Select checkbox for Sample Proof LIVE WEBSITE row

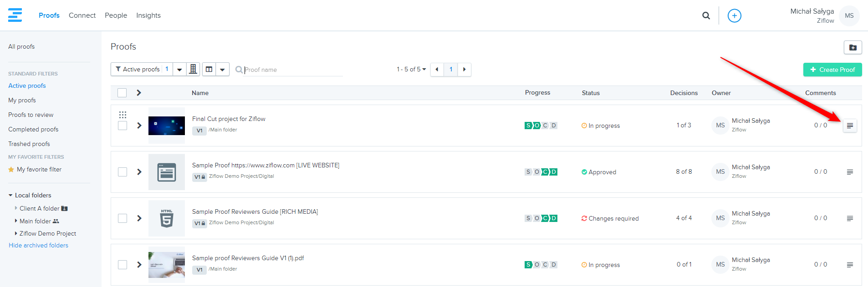click(123, 172)
